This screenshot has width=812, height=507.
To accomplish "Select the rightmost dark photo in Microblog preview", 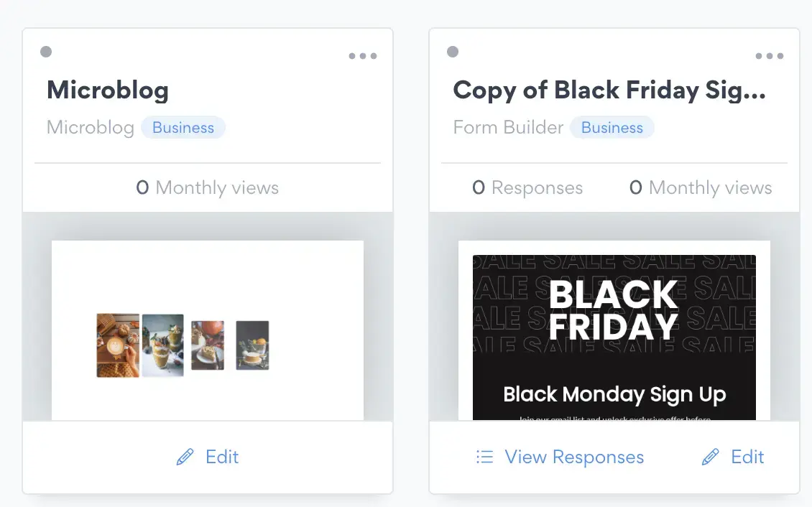I will pyautogui.click(x=252, y=345).
